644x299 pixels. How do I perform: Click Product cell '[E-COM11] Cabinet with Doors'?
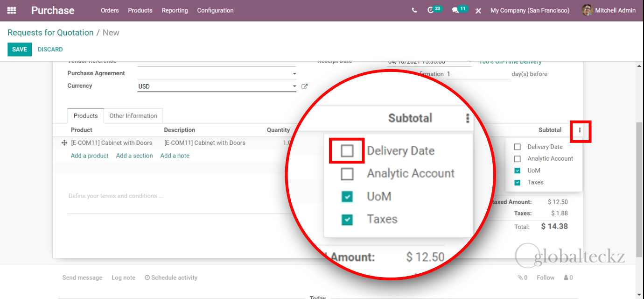point(112,143)
